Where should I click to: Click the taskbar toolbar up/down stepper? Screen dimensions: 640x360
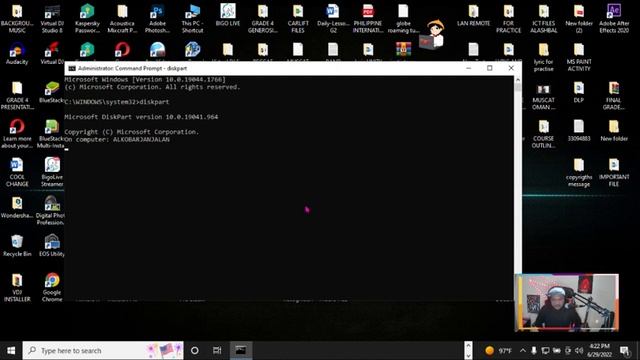click(468, 351)
